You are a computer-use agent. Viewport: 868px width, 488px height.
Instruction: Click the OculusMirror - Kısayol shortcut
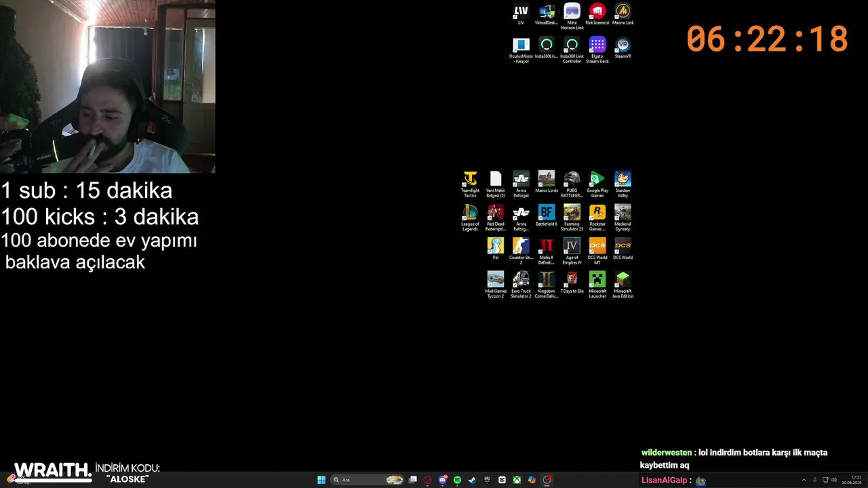pos(521,51)
